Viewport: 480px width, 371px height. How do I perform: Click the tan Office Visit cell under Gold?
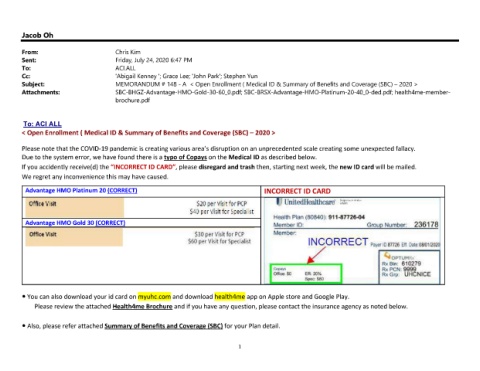pyautogui.click(x=74, y=237)
